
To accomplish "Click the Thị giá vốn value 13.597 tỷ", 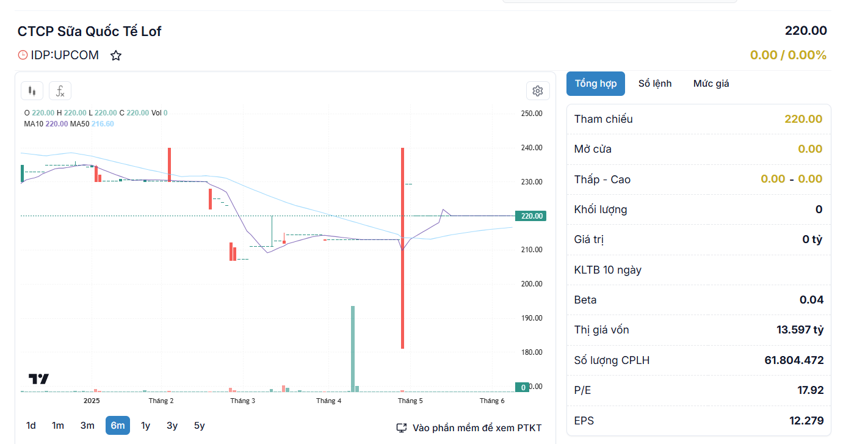I will click(800, 330).
